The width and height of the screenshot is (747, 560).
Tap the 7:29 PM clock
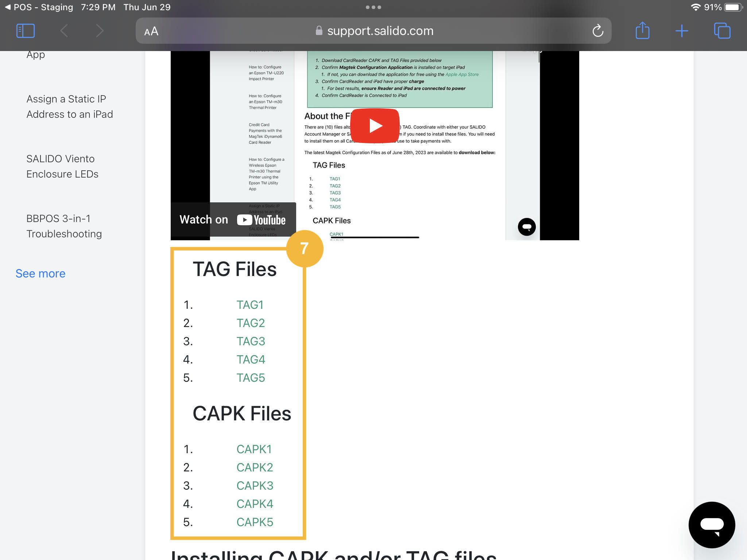(x=98, y=7)
